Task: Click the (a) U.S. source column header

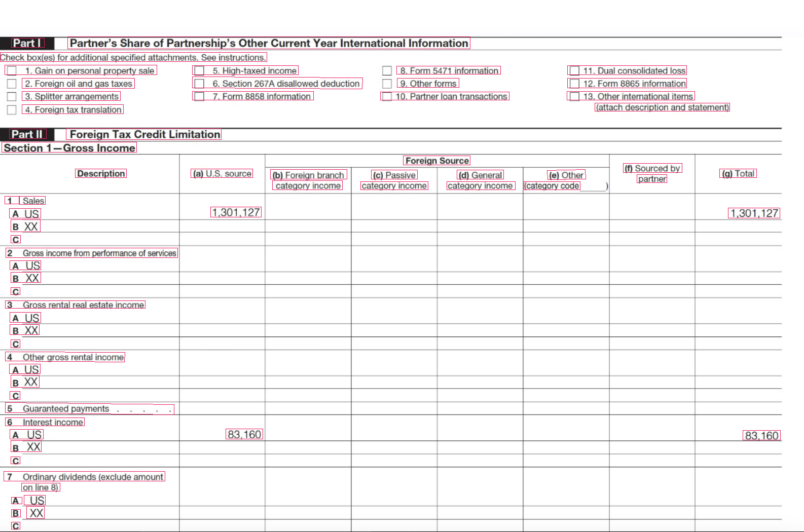Action: coord(222,173)
